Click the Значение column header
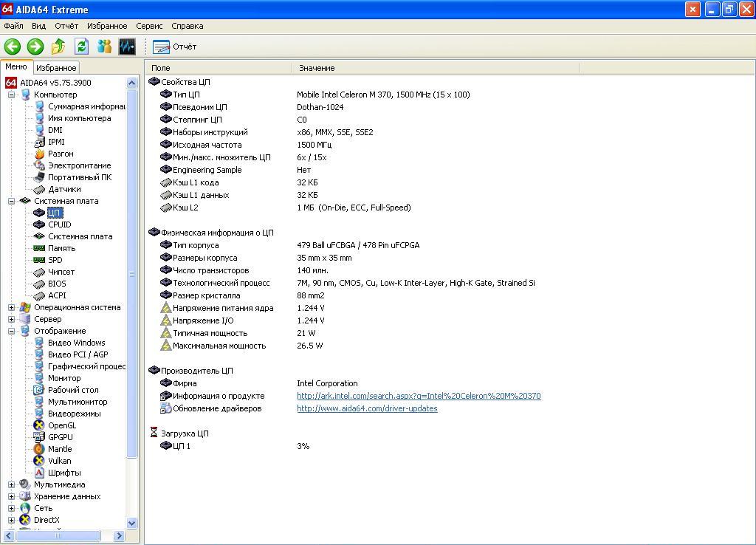 click(x=435, y=68)
